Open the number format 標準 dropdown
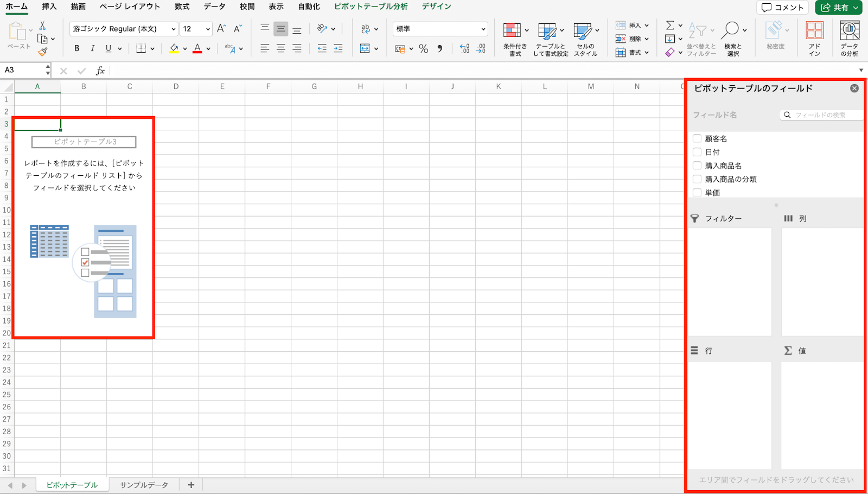The height and width of the screenshot is (494, 868). (x=483, y=29)
